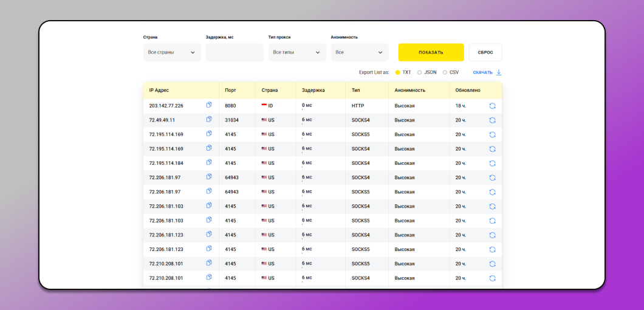644x310 pixels.
Task: Open the Анонимность dropdown
Action: (360, 52)
